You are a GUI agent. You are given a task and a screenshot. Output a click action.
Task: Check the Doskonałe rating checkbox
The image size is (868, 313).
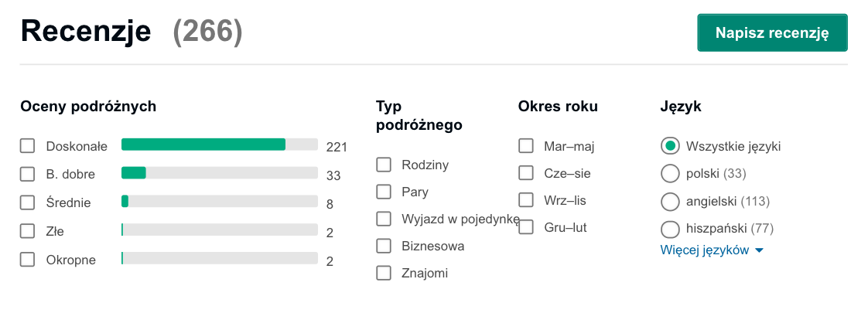[28, 145]
